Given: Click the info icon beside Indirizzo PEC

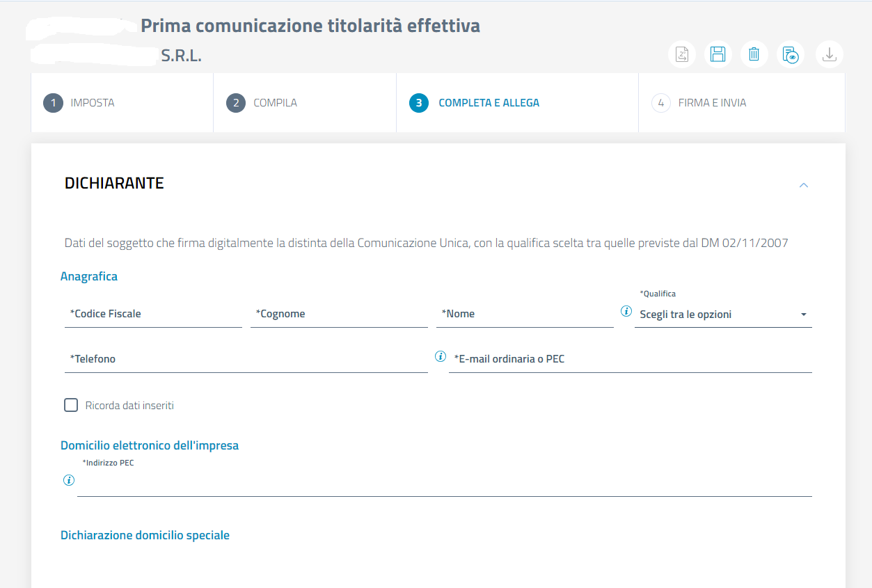Looking at the screenshot, I should pos(68,480).
